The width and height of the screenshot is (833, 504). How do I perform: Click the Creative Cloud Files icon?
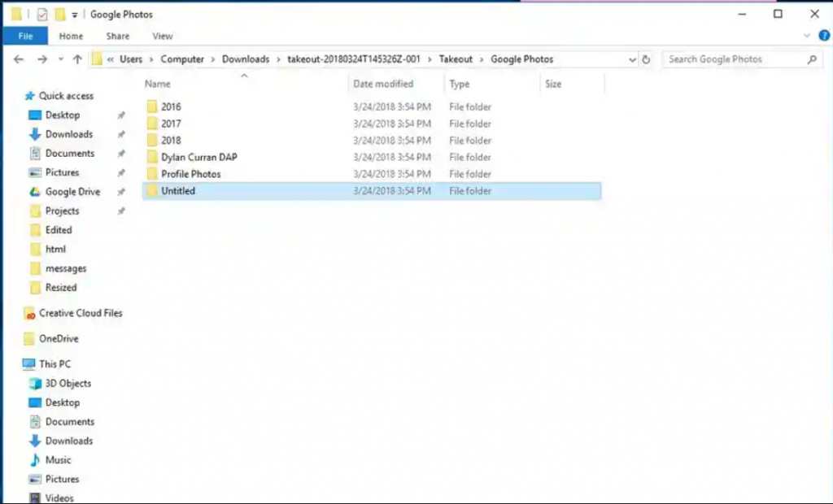[x=30, y=313]
